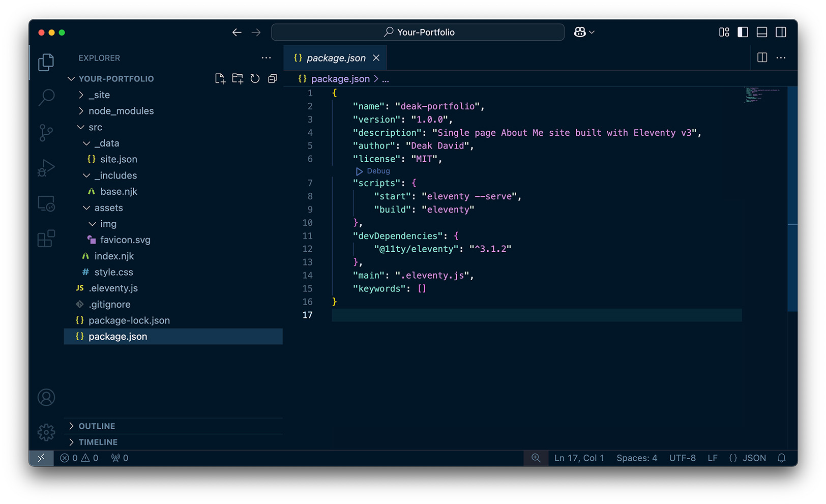826x504 pixels.
Task: Open index.njk in the file tree
Action: pyautogui.click(x=173, y=256)
